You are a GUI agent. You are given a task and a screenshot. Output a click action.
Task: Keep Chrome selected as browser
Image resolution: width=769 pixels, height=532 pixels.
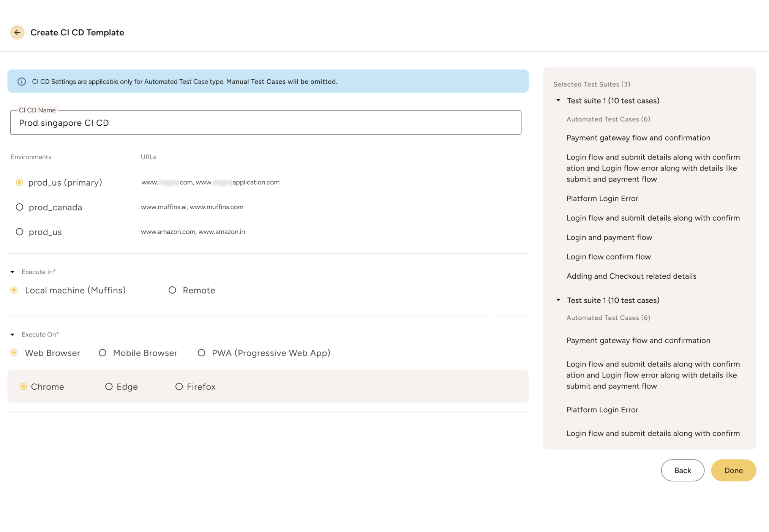pyautogui.click(x=24, y=387)
